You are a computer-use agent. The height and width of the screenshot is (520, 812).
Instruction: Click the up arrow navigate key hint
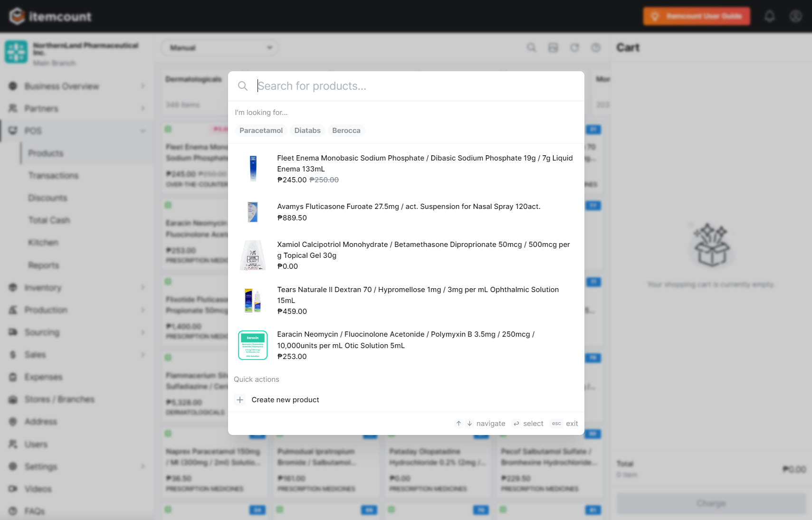point(459,424)
